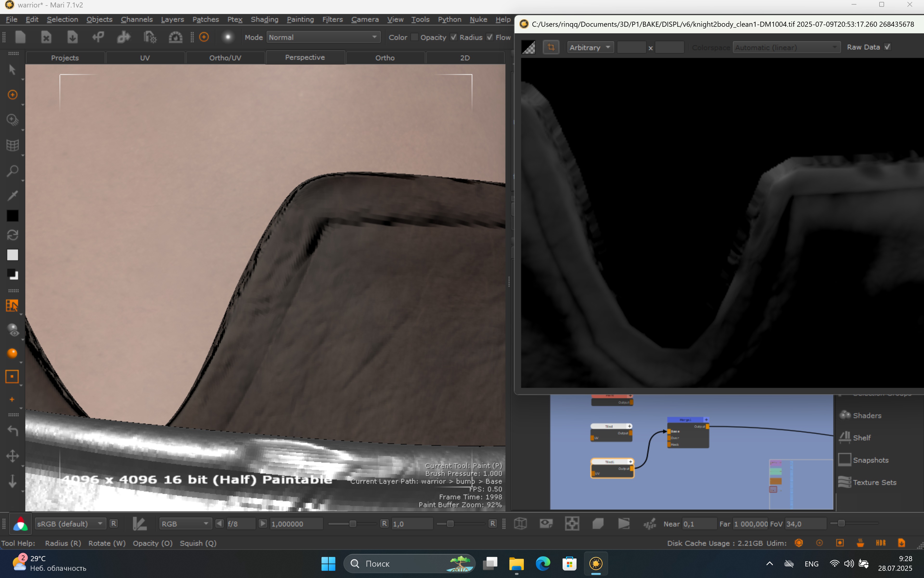Open the Patches menu
Screen dimensions: 924x578
[x=205, y=19]
